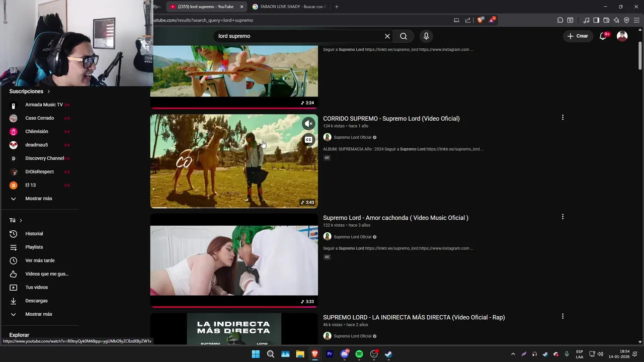Click the install app icon in address bar
Image resolution: width=644 pixels, height=362 pixels.
click(x=456, y=20)
